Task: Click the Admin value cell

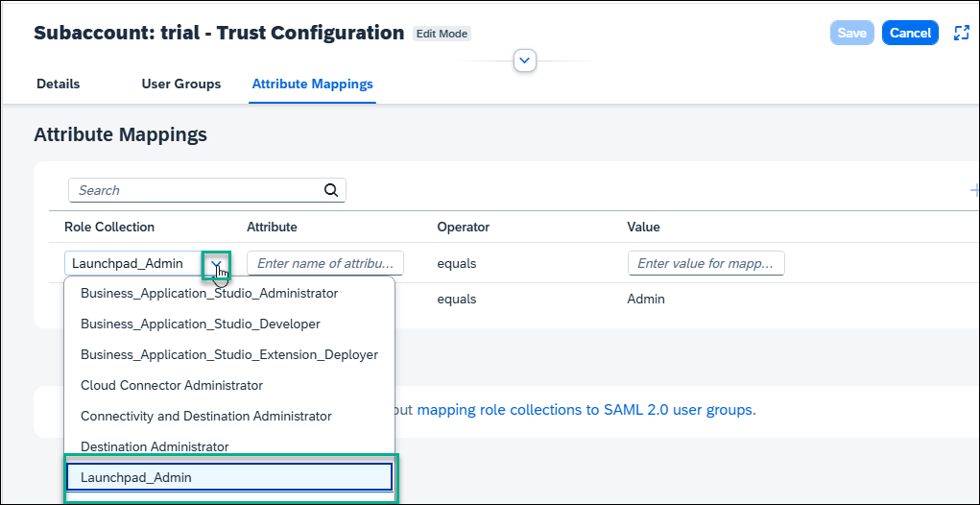Action: click(646, 300)
